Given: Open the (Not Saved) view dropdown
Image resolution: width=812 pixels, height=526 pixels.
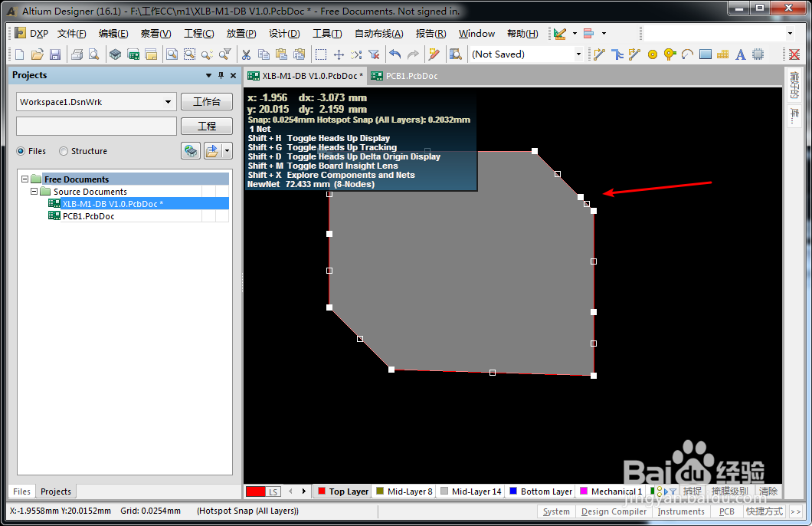Looking at the screenshot, I should (578, 54).
